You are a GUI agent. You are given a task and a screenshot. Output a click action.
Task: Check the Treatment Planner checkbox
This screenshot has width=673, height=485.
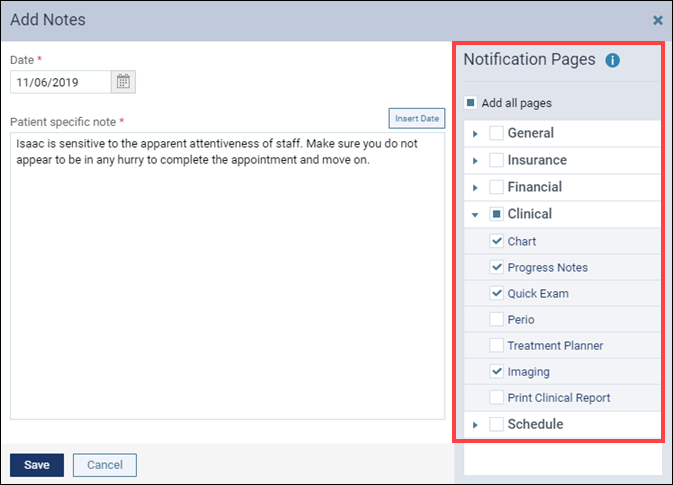pyautogui.click(x=497, y=345)
